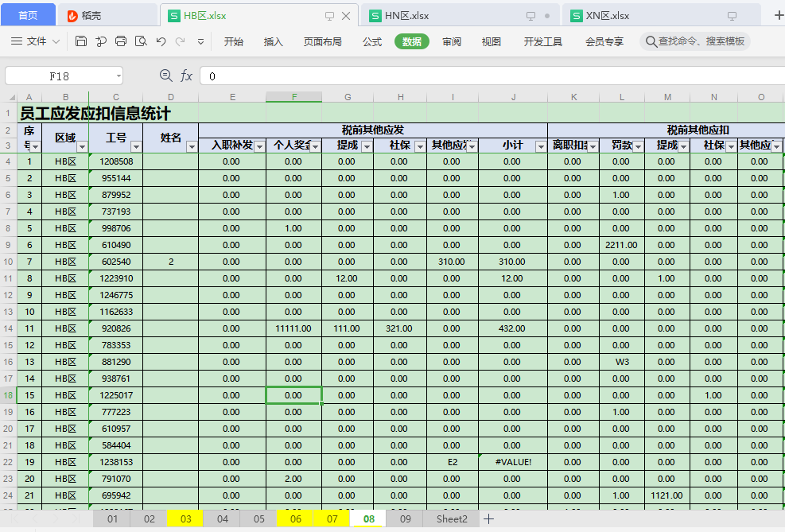Select cell containing 2211.00
Screen dimensions: 785x532
coord(621,245)
